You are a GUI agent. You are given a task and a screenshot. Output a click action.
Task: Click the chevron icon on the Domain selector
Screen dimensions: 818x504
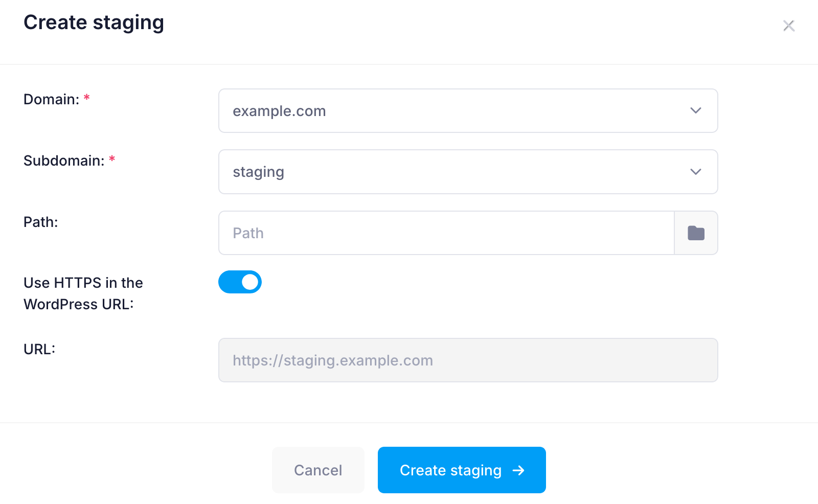[695, 110]
